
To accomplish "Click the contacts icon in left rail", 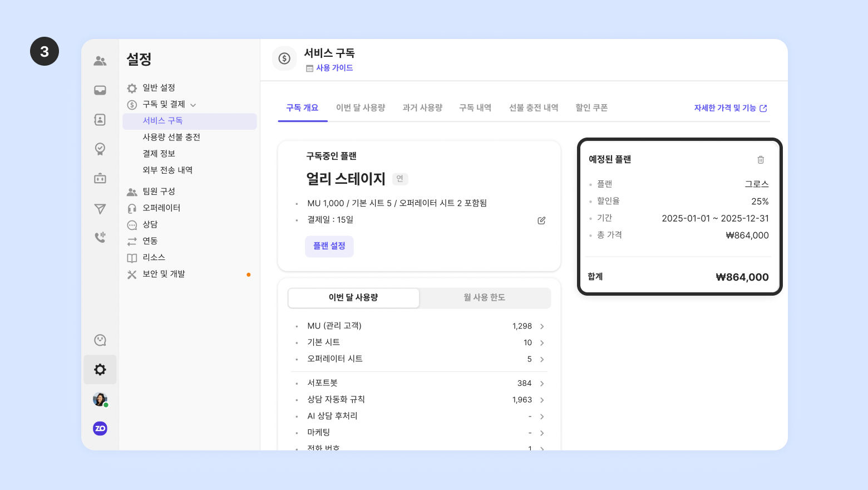I will (100, 120).
